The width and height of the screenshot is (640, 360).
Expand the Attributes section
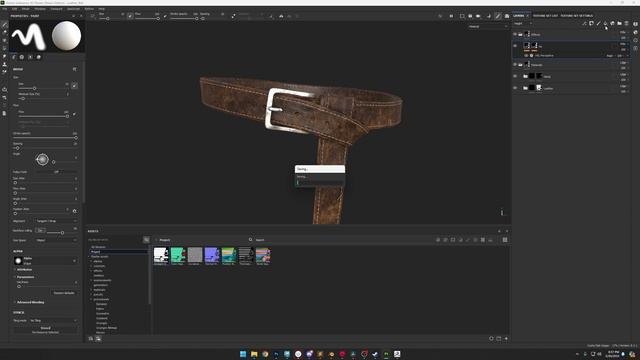tap(23, 270)
